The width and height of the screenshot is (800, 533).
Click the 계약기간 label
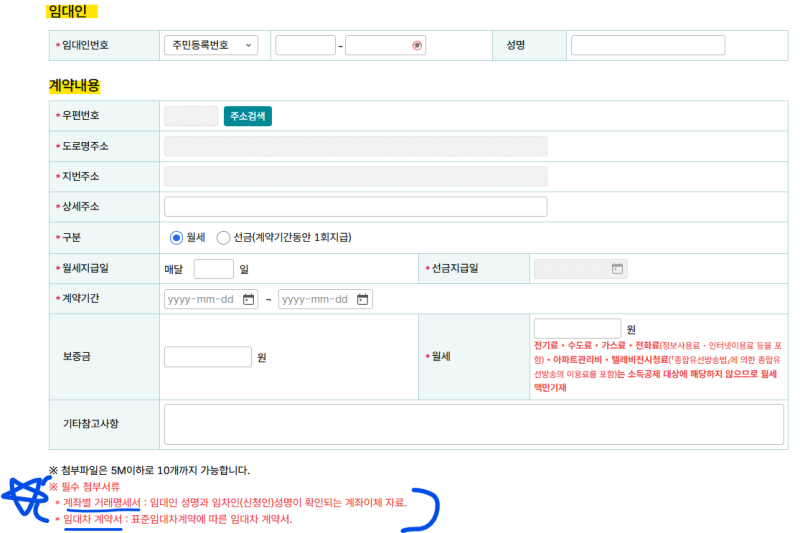coord(81,298)
